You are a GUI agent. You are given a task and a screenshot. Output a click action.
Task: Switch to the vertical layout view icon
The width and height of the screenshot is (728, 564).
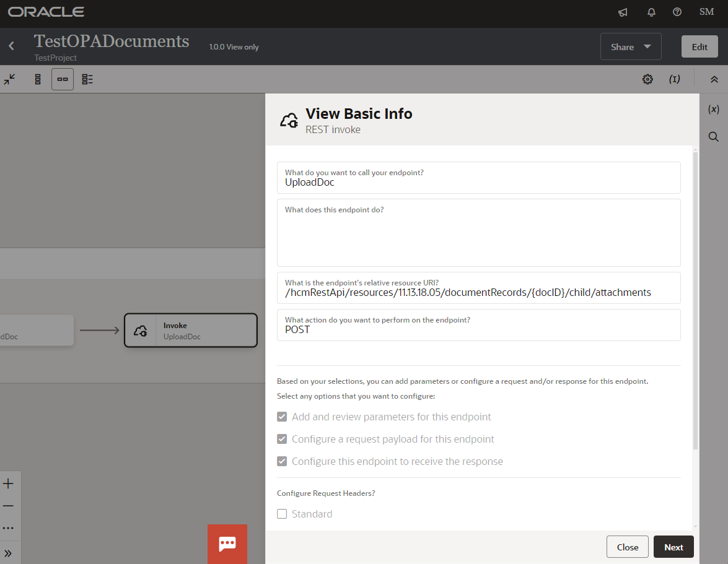tap(38, 79)
